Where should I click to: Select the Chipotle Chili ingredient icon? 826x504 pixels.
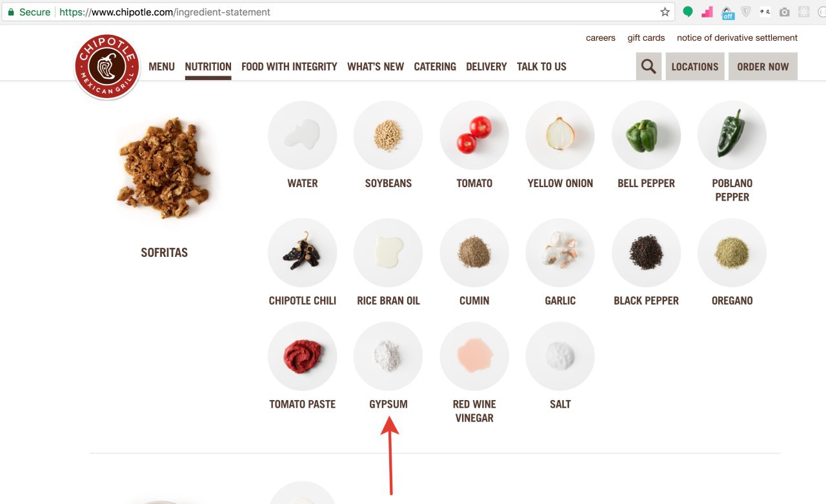pyautogui.click(x=302, y=252)
